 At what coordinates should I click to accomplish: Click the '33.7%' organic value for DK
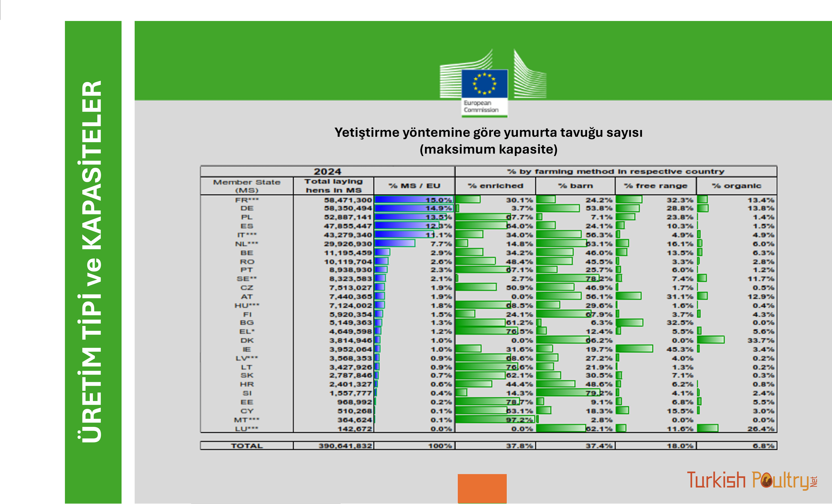(761, 341)
